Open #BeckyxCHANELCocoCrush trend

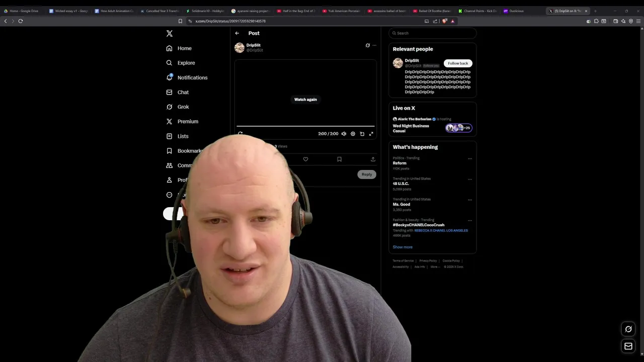point(419,225)
